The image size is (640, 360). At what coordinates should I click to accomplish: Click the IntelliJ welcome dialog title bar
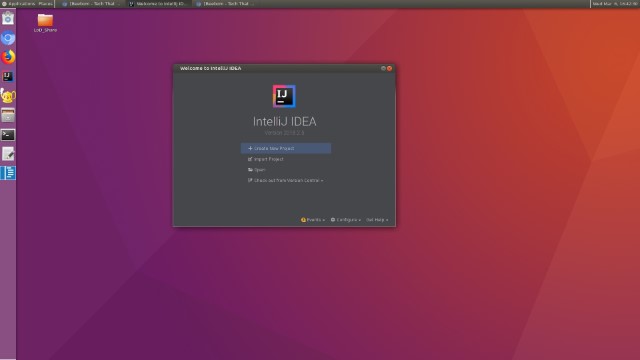click(x=284, y=68)
